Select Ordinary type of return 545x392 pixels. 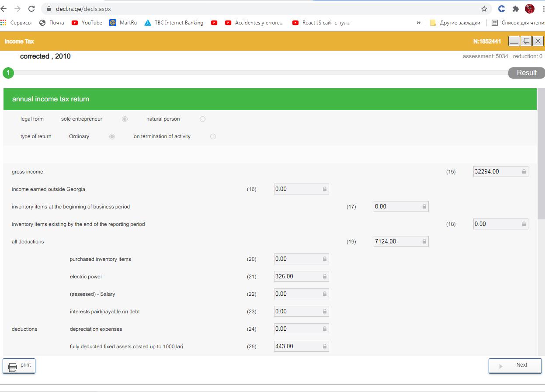point(112,136)
